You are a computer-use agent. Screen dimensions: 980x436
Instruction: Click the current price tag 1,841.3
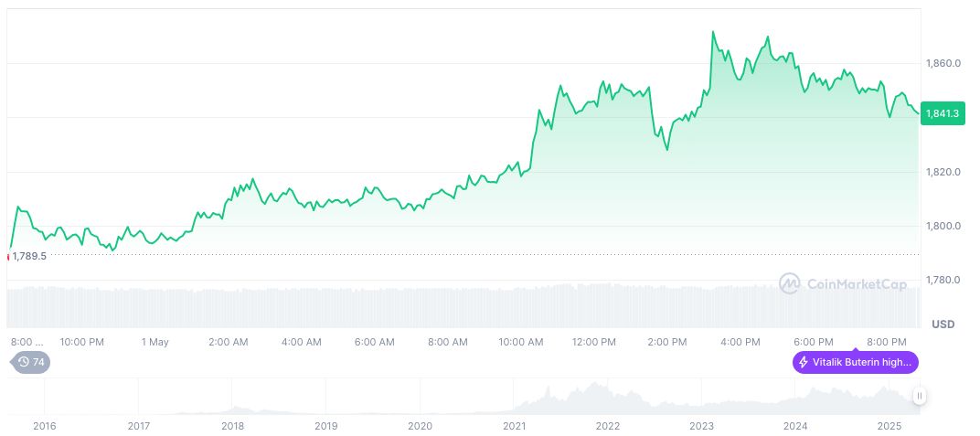point(942,113)
